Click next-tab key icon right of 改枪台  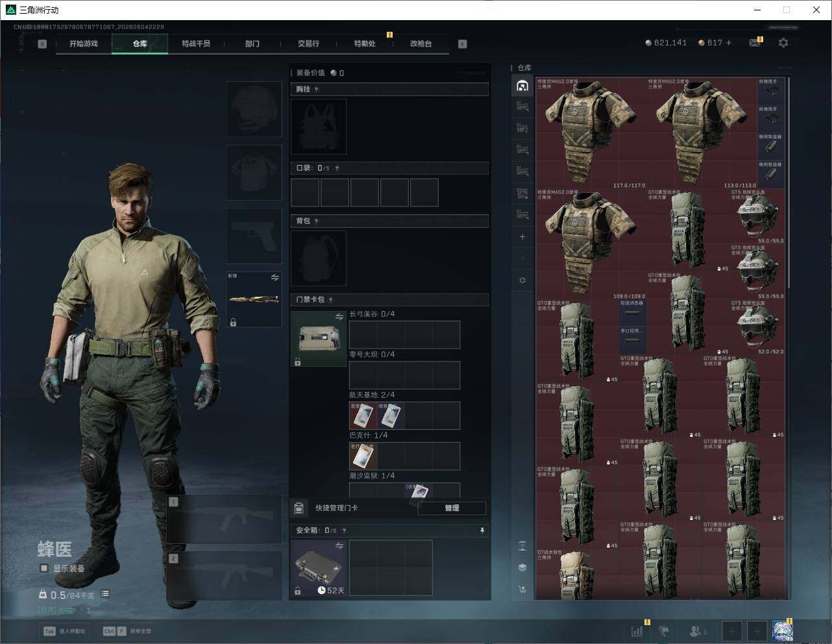click(x=463, y=44)
